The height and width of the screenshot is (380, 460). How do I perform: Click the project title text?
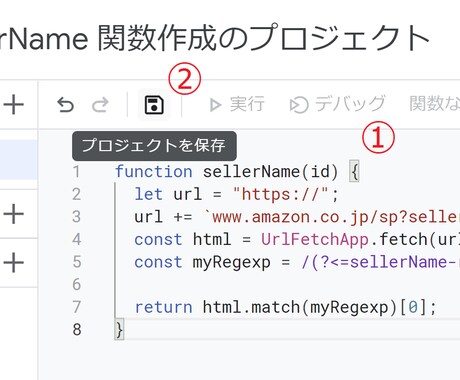[214, 38]
